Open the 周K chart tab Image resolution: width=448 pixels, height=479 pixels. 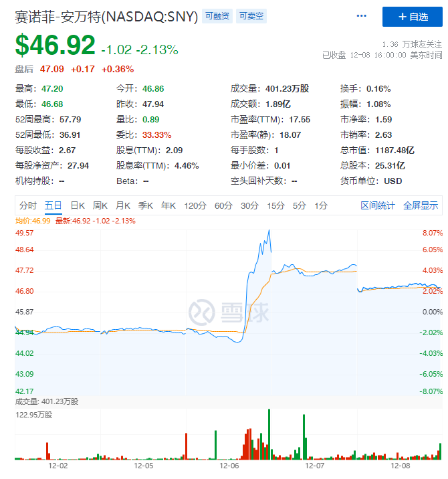100,205
